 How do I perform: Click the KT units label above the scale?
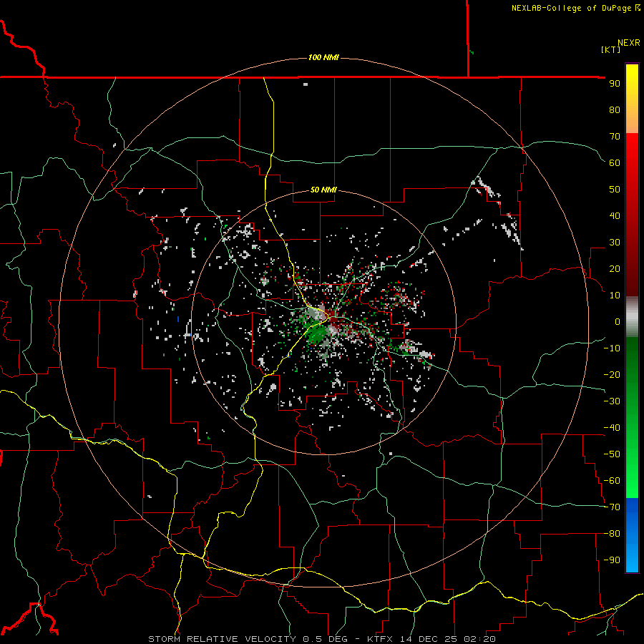pos(611,49)
